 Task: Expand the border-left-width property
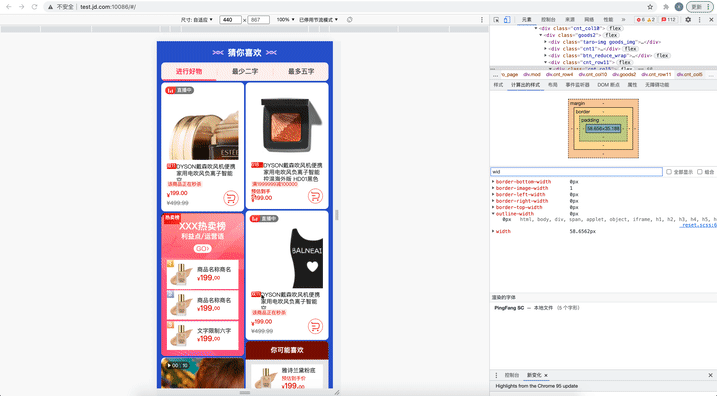493,194
